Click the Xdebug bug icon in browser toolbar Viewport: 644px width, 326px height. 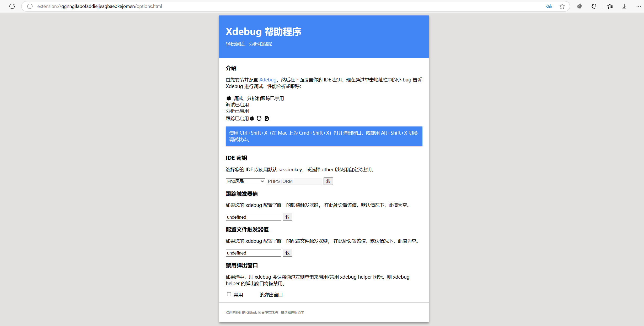[x=579, y=6]
